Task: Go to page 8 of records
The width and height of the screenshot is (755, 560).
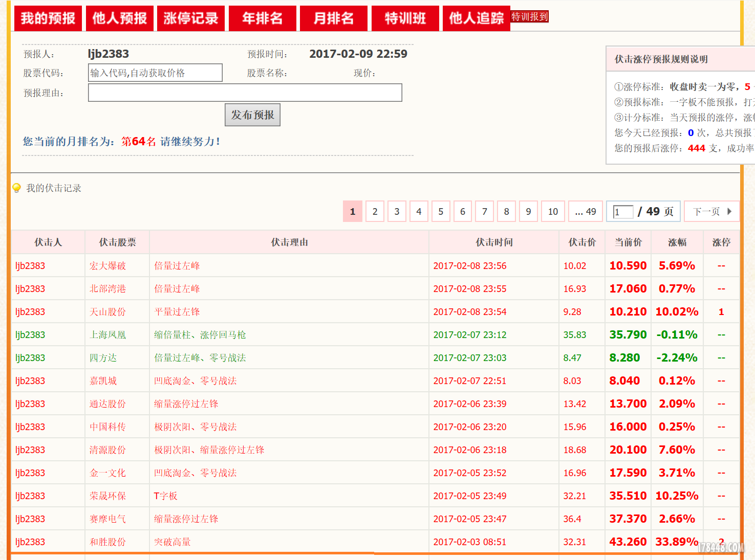Action: (507, 211)
